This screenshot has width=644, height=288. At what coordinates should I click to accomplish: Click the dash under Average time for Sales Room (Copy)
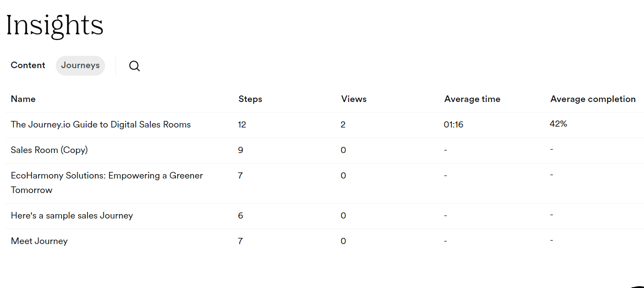point(445,150)
